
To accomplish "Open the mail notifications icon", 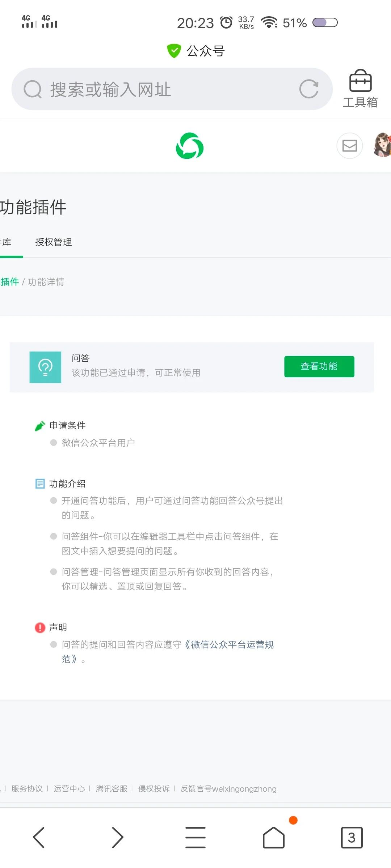I will [350, 146].
